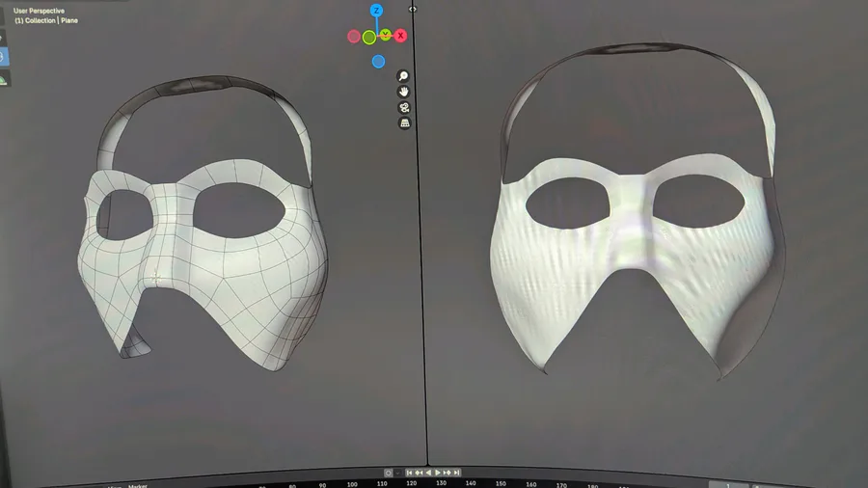Jump to the timeline end frame
This screenshot has width=868, height=488.
tap(456, 473)
